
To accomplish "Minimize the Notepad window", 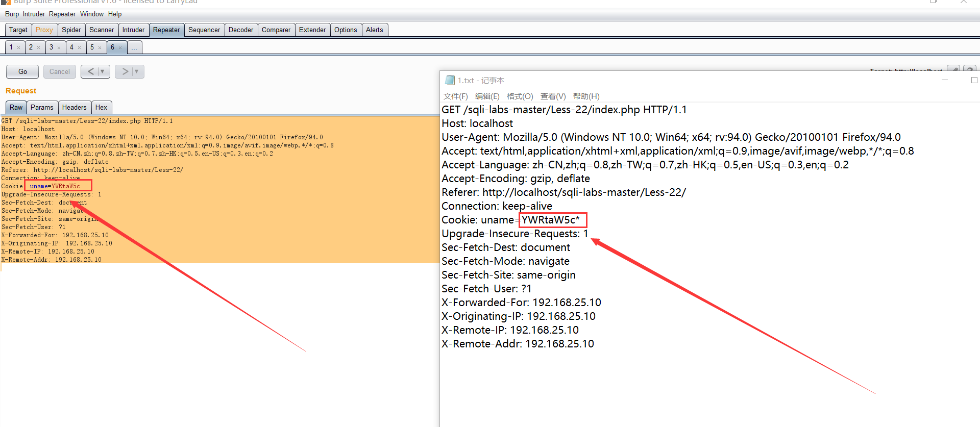I will (945, 80).
